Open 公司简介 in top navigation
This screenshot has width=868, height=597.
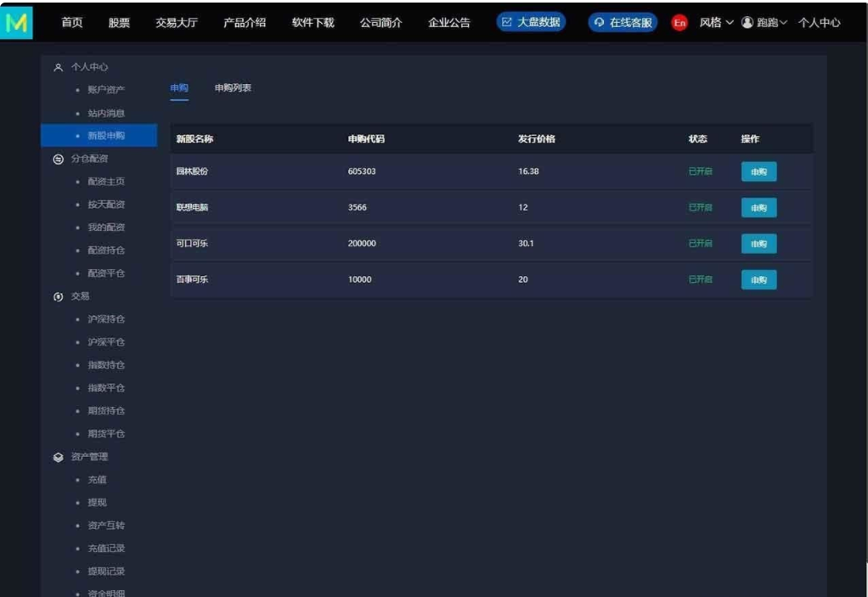(x=380, y=22)
